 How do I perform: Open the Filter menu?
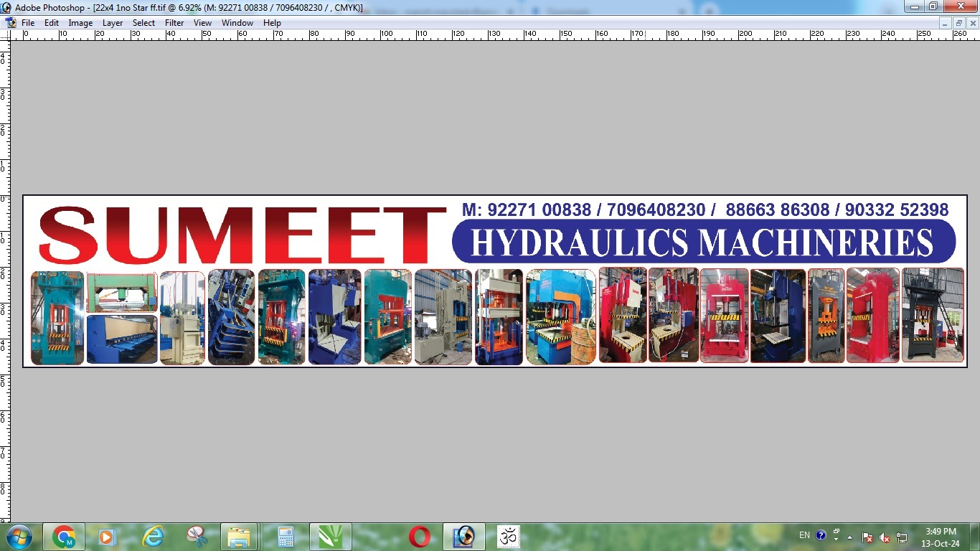pos(174,23)
